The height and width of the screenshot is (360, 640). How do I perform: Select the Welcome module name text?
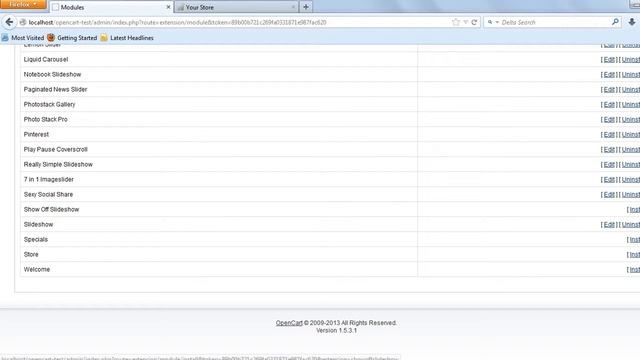point(37,269)
